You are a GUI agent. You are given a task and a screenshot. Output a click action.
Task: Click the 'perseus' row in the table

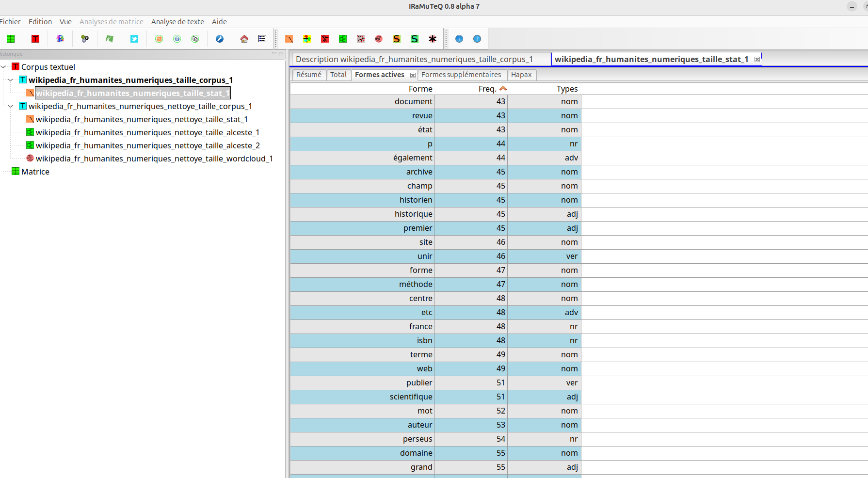pyautogui.click(x=435, y=439)
